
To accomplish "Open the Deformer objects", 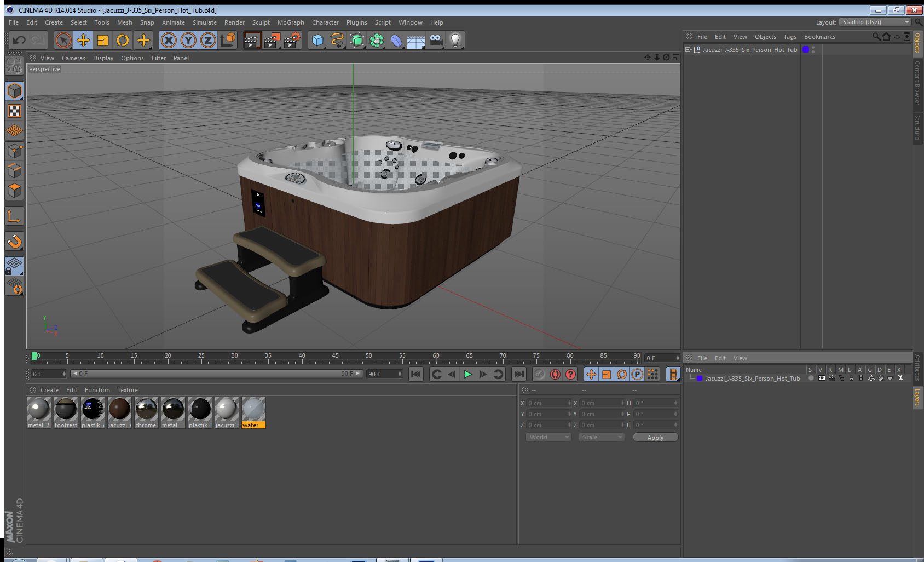I will point(396,40).
